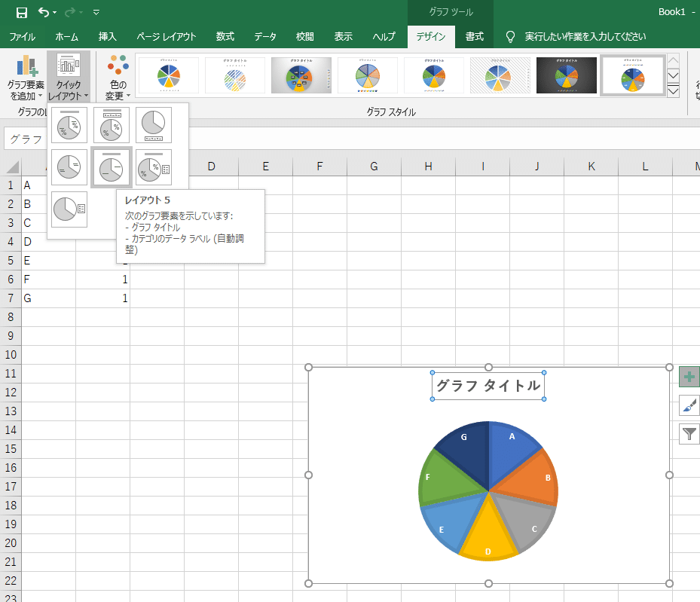
Task: Apply the dark black background chart style
Action: click(x=566, y=75)
